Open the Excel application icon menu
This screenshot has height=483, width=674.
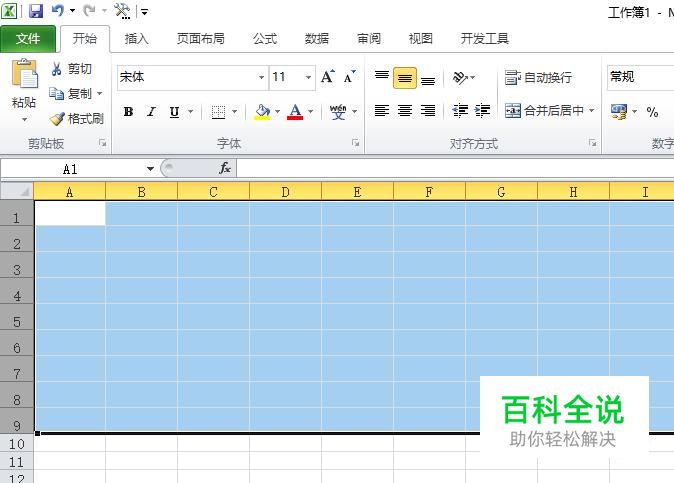(9, 11)
